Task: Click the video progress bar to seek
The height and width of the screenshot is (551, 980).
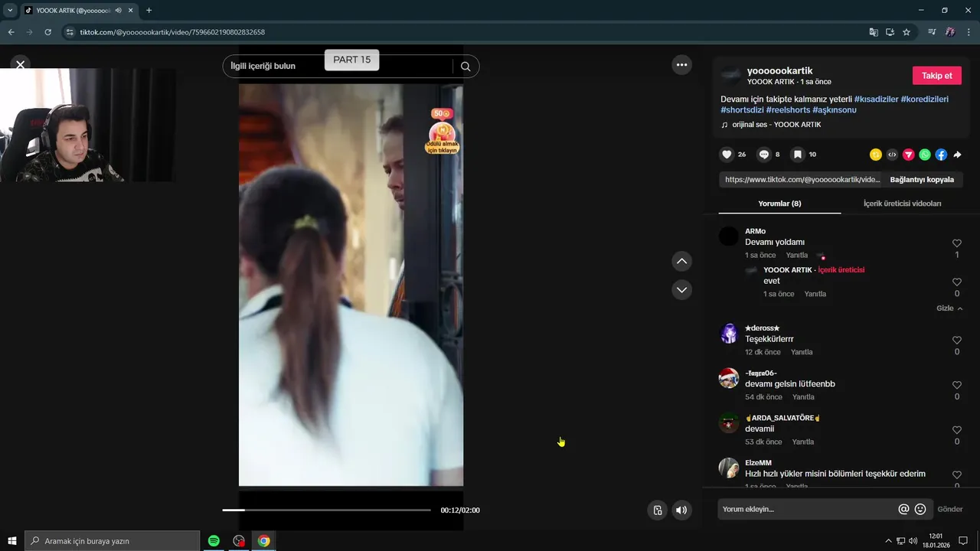Action: (327, 510)
